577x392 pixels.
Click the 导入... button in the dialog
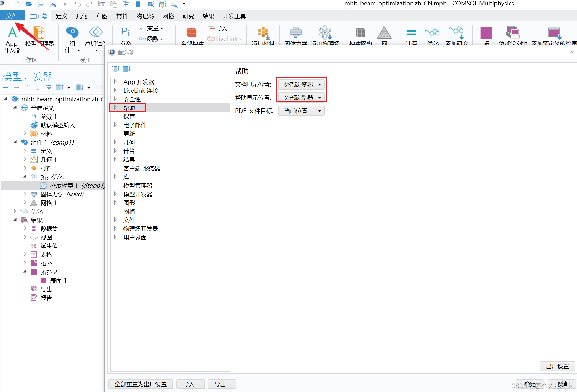point(191,384)
